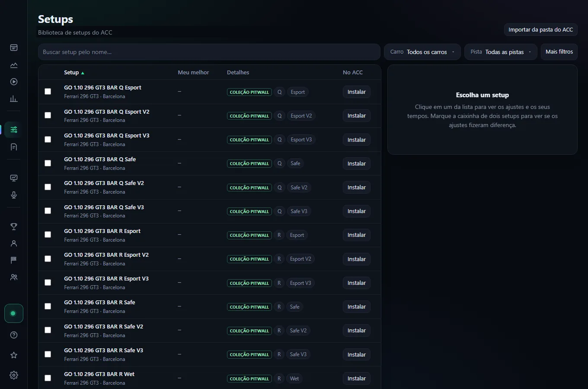Open the bar chart statistics sidebar icon
The image size is (588, 389).
14,99
